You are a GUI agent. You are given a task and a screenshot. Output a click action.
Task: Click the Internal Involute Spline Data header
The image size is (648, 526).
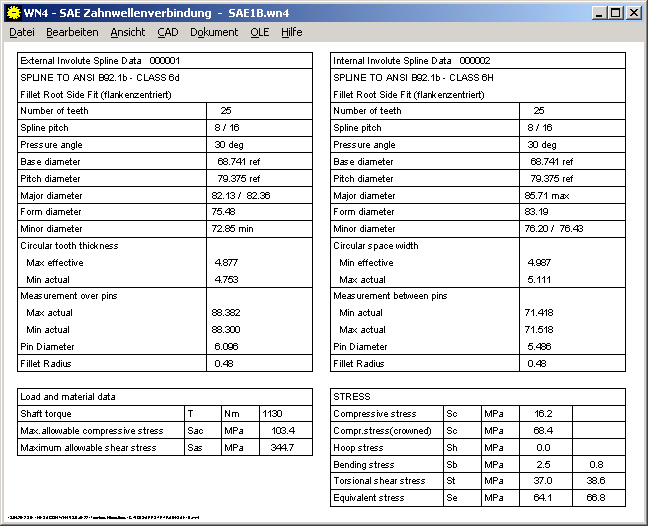pos(411,61)
